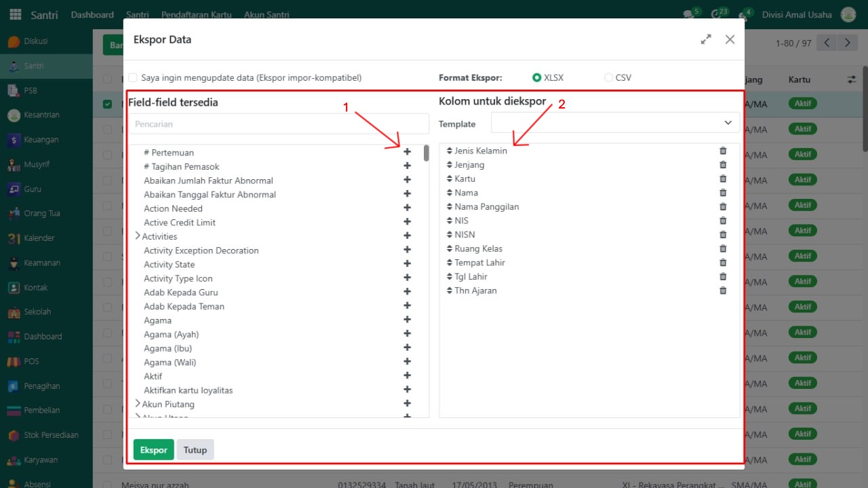Viewport: 868px width, 488px height.
Task: Choose CSV export format
Action: click(x=608, y=78)
